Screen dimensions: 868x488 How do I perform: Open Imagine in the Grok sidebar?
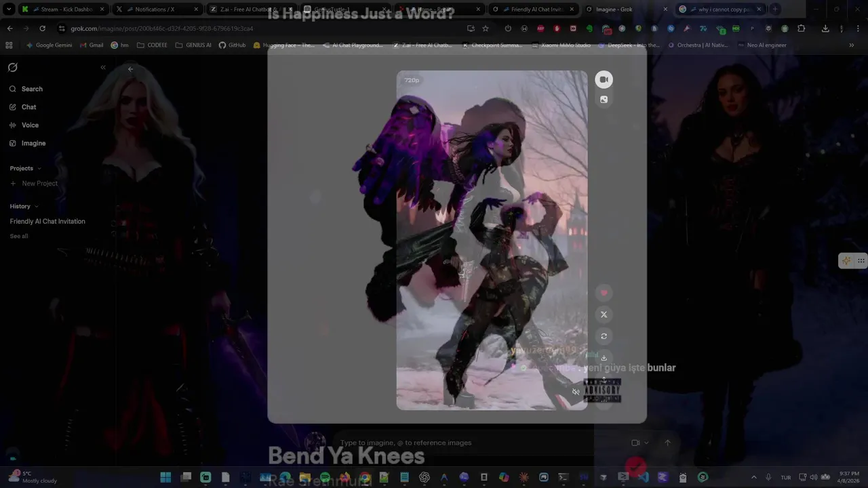[x=27, y=143]
